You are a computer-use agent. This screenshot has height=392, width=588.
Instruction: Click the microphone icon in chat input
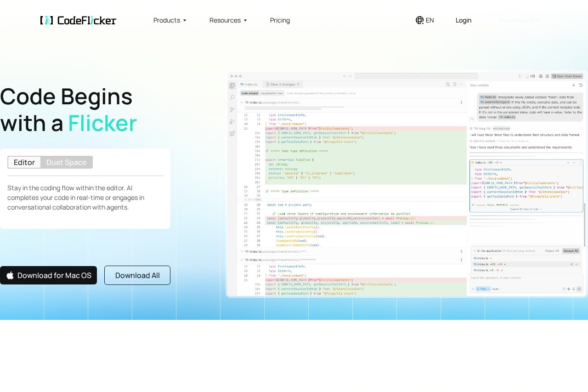(x=573, y=289)
